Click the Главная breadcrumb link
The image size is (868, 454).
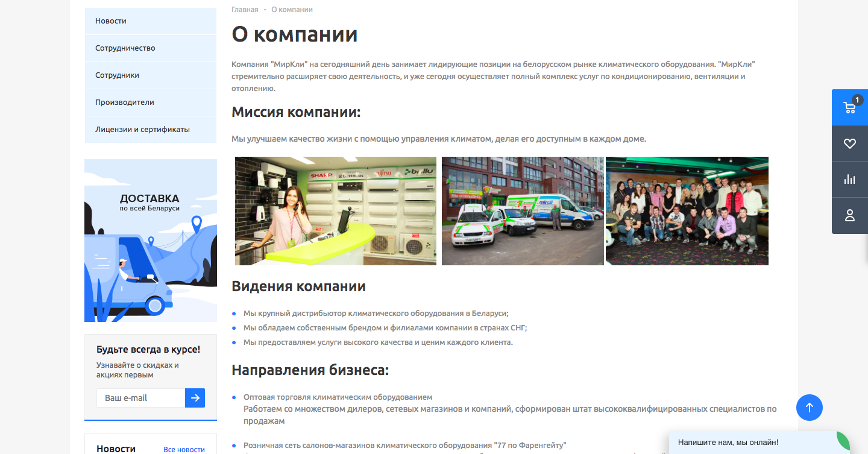click(245, 10)
